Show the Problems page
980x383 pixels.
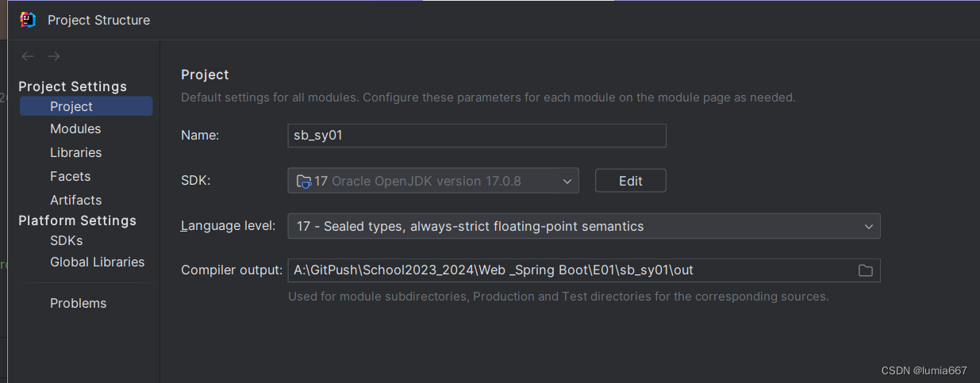78,303
